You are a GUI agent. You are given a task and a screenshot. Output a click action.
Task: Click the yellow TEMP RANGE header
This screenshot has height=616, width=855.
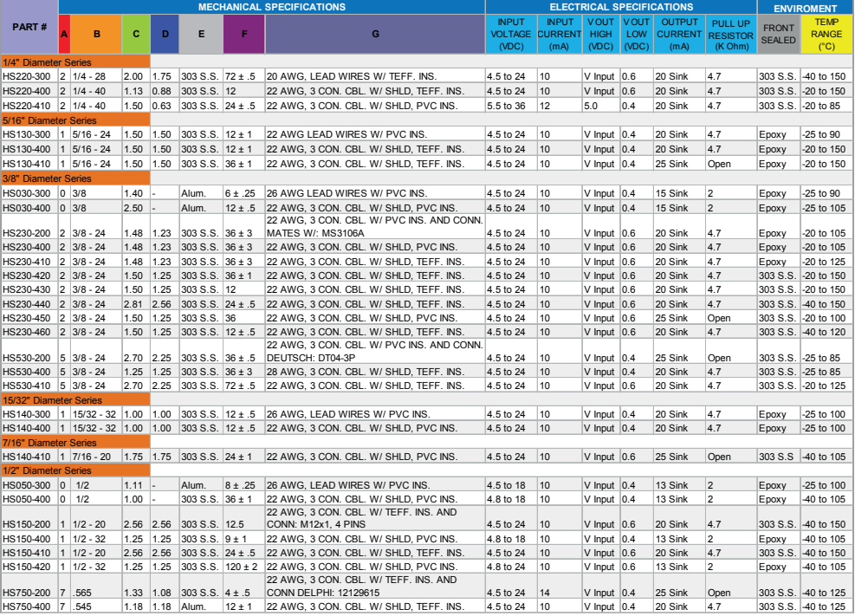tap(826, 34)
